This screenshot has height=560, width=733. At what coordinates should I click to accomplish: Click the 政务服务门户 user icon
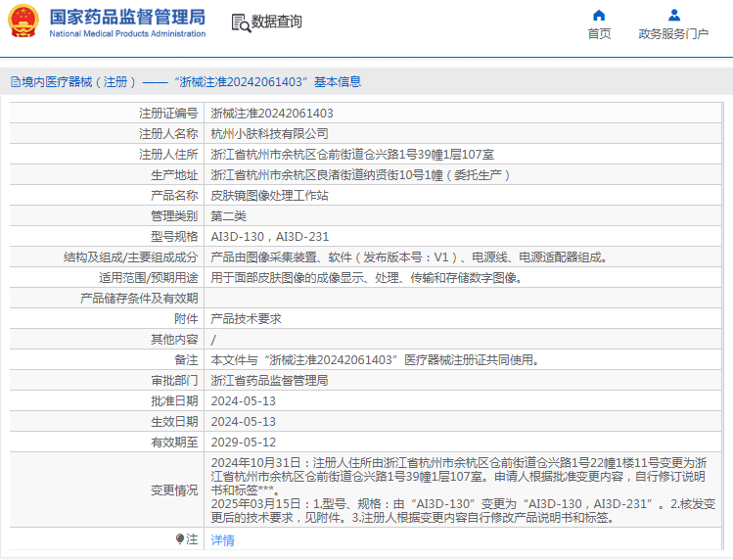tap(674, 16)
